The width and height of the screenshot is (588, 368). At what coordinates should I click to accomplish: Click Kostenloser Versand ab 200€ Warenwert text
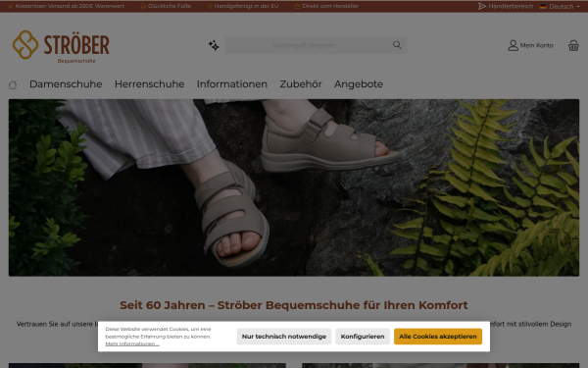70,6
